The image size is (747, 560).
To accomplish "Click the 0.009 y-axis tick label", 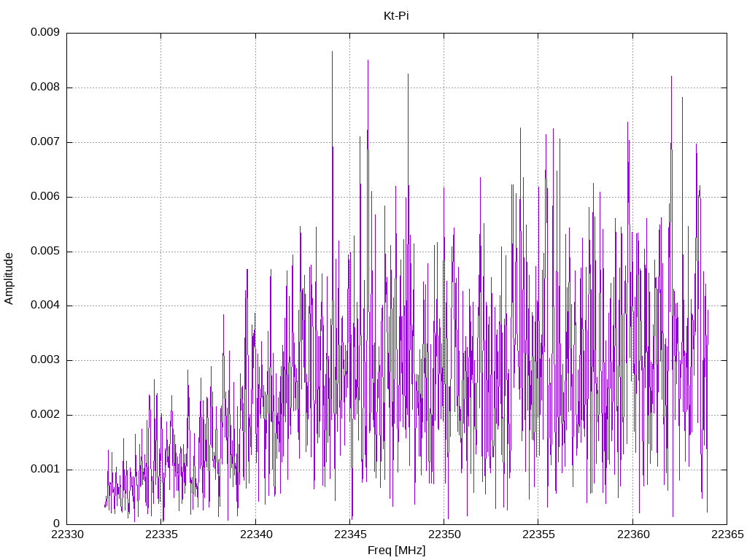I will click(45, 32).
